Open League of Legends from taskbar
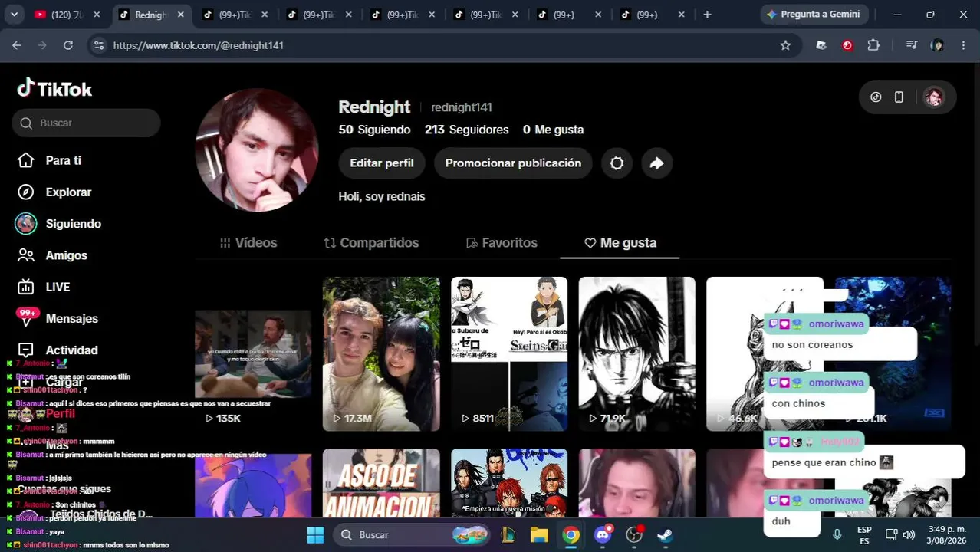 tap(508, 534)
